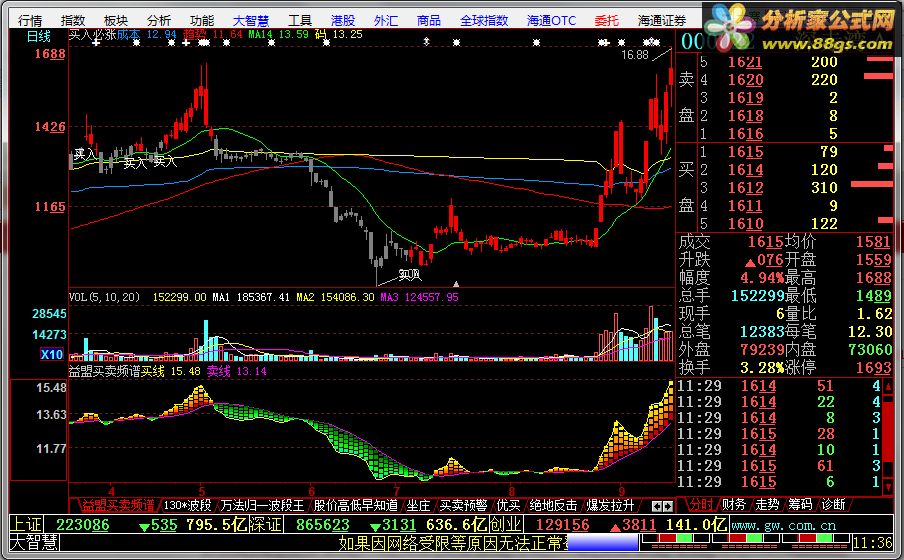This screenshot has height=560, width=904.
Task: Click the 幅度 value 4.94%
Action: point(762,278)
